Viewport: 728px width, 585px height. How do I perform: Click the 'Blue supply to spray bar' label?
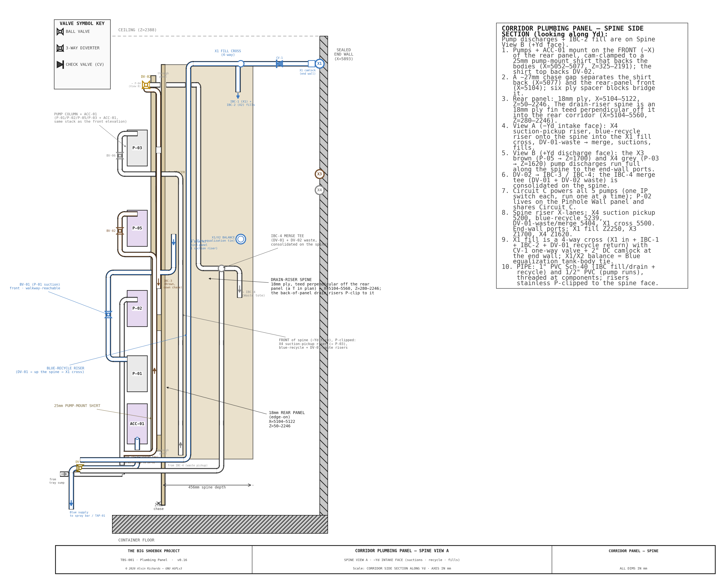pos(87,514)
